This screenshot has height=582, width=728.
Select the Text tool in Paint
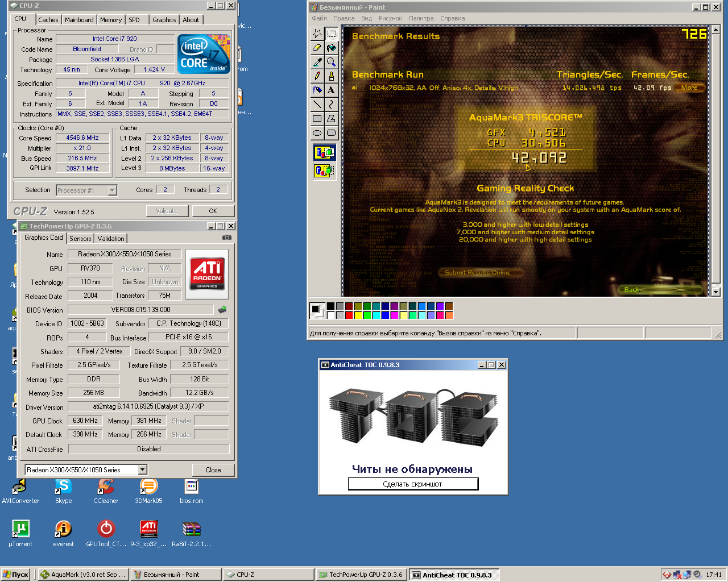(331, 90)
